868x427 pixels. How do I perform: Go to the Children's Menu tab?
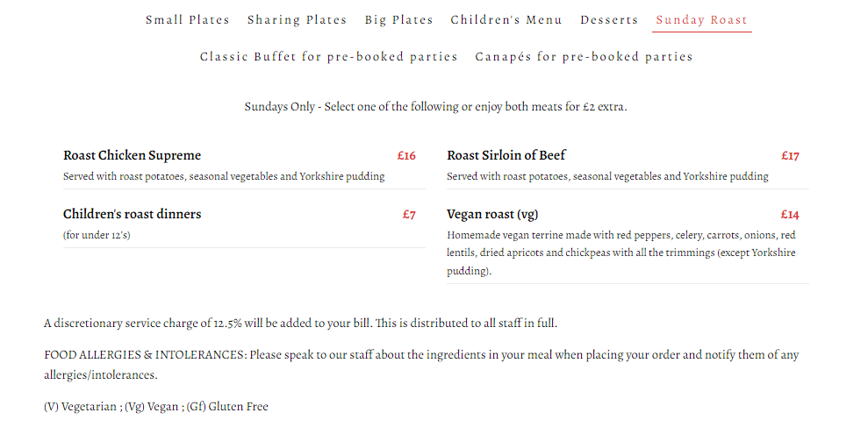tap(506, 19)
